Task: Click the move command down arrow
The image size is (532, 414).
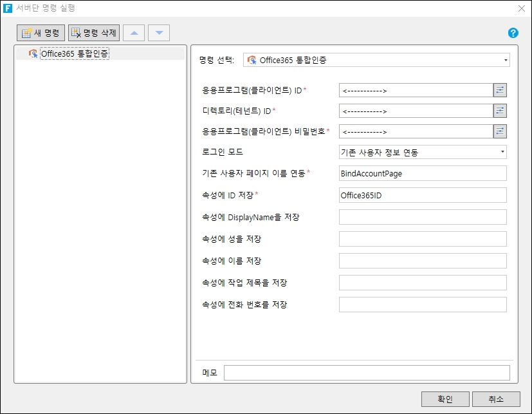Action: click(159, 33)
